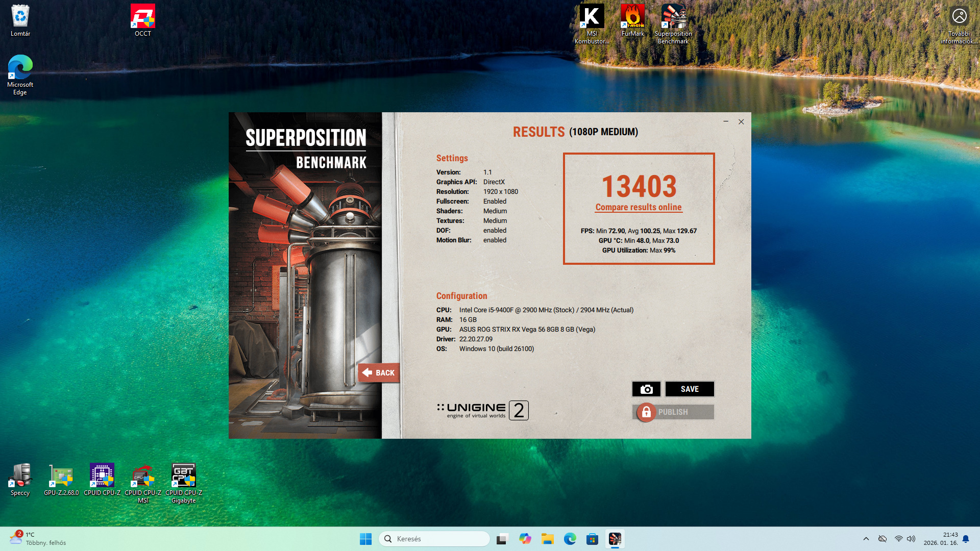Screen dimensions: 980x551
Task: Minimize the Superposition results window
Action: pyautogui.click(x=726, y=121)
